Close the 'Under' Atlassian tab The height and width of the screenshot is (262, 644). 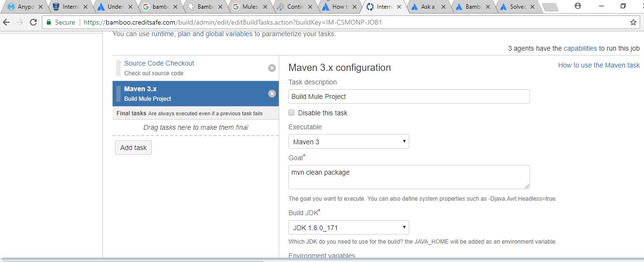(130, 7)
